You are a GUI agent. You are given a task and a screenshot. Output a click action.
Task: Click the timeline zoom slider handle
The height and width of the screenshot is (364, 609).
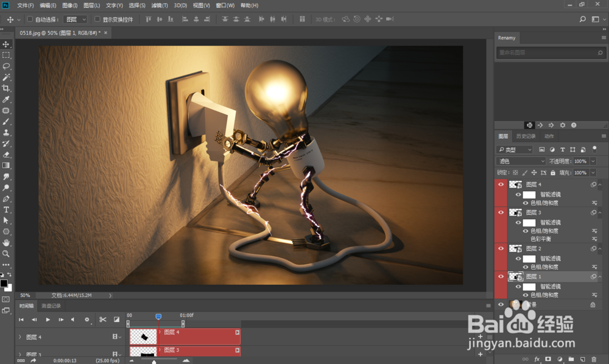pyautogui.click(x=154, y=362)
